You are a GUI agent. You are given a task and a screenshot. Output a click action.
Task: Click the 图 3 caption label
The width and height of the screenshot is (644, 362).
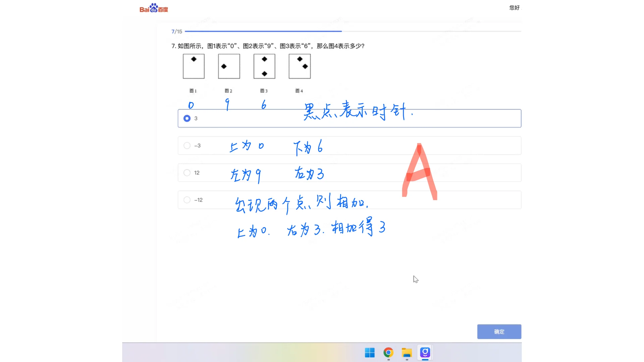click(x=264, y=91)
